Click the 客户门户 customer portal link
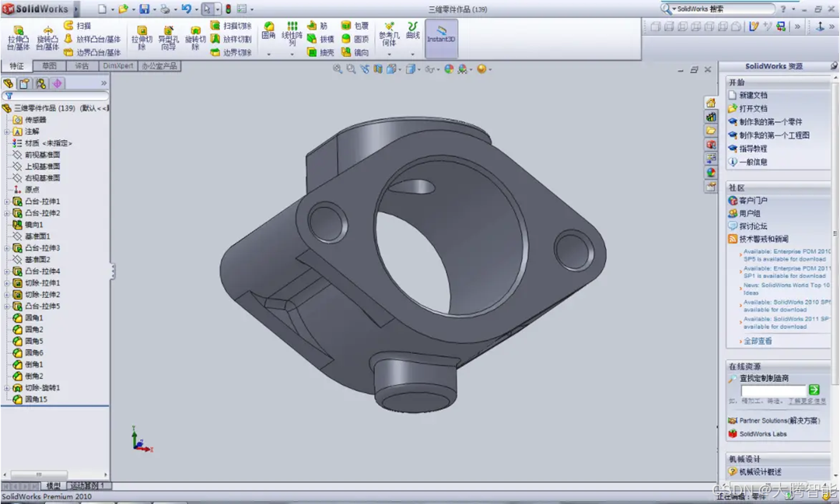840x504 pixels. tap(753, 201)
